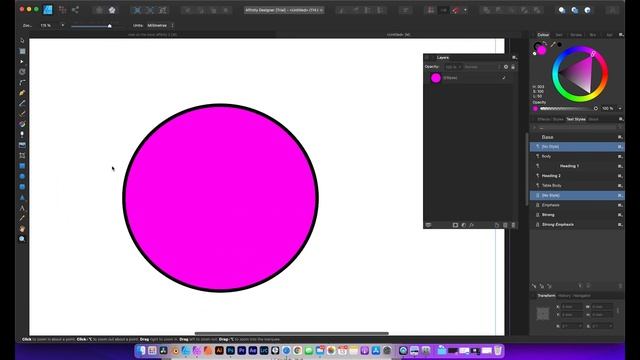Select the Zoom magnifier tool

pos(22,239)
